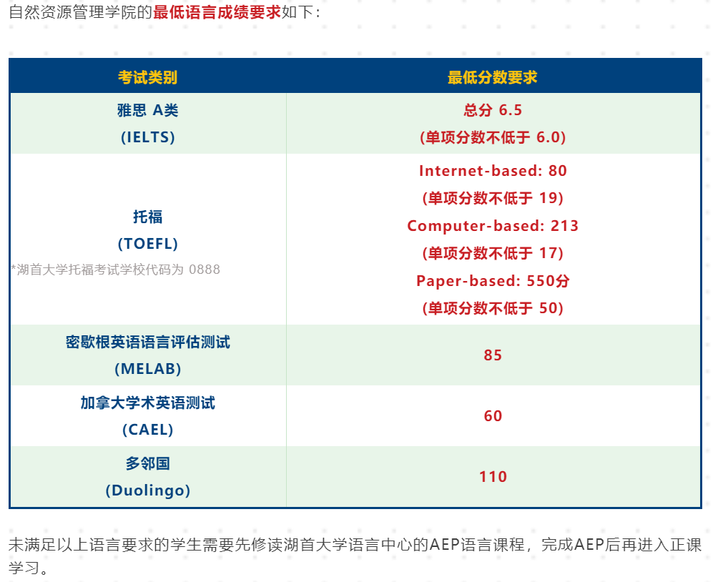Click the 单项分数不低于 6.0 requirement
Screen dimensions: 728x582
(493, 137)
